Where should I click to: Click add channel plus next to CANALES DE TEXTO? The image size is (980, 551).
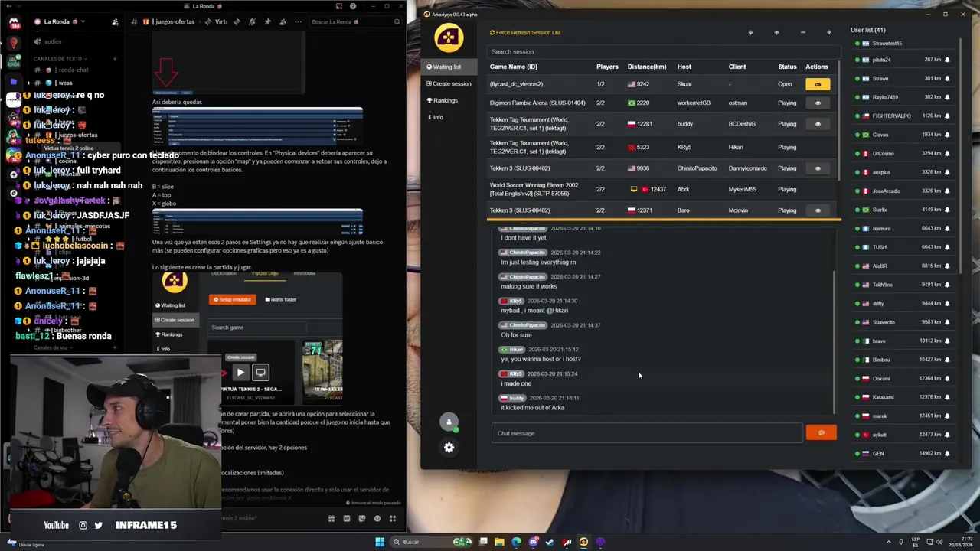[x=115, y=59]
